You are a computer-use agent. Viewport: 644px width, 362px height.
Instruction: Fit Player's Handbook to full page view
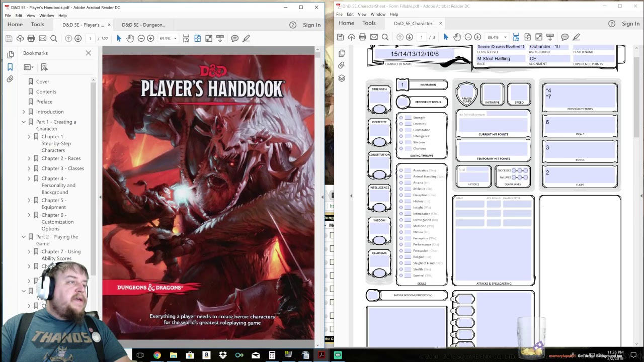[x=197, y=38]
